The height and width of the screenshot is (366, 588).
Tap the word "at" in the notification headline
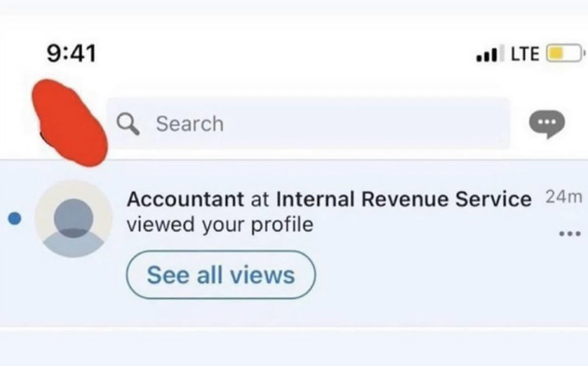pyautogui.click(x=260, y=199)
